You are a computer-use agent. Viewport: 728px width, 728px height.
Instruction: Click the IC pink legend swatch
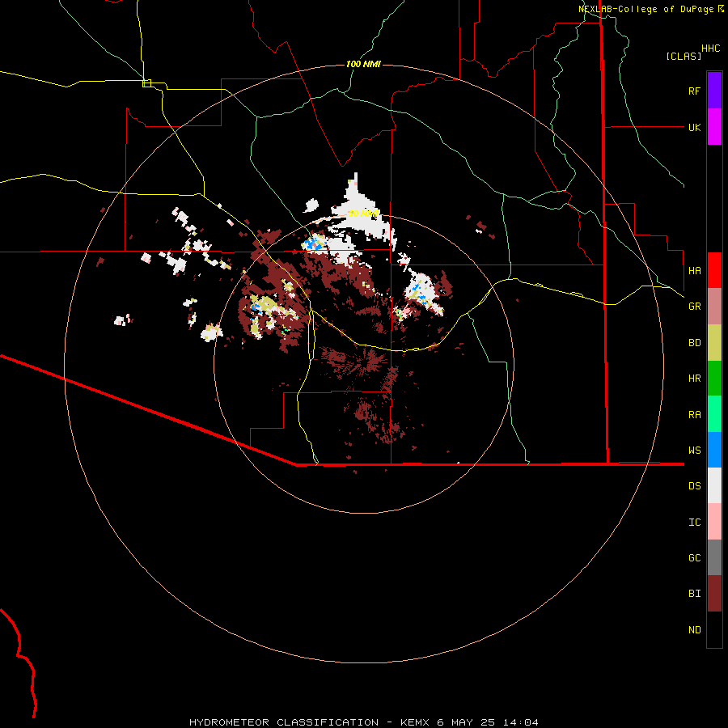pos(714,522)
